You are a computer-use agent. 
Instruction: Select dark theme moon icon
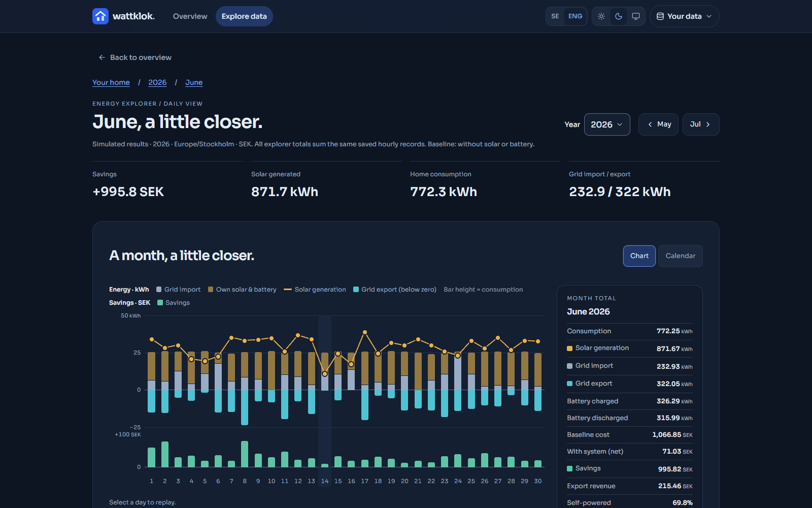tap(619, 16)
